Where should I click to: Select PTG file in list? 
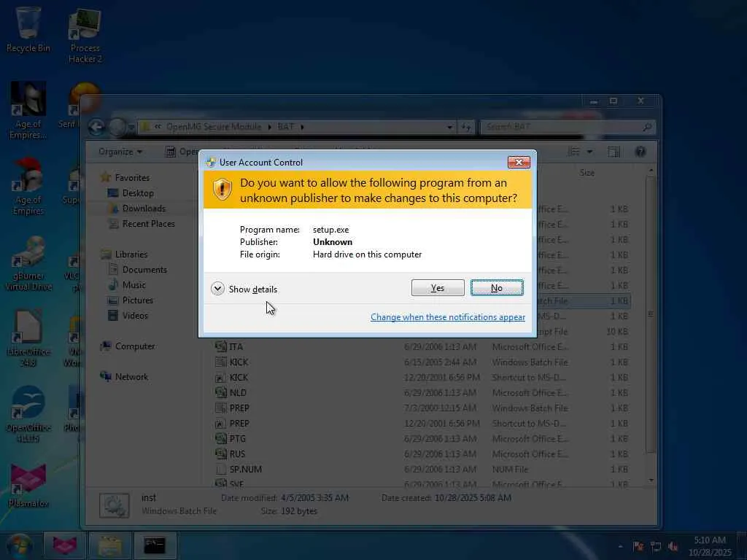(x=422, y=438)
